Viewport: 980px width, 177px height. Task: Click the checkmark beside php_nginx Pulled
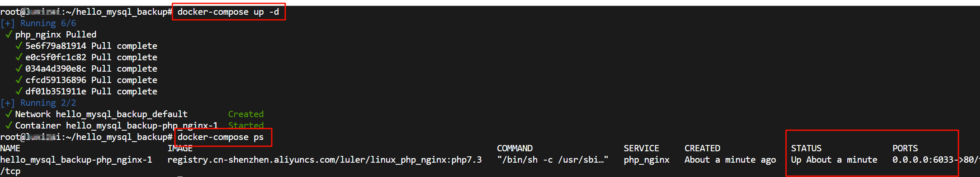pyautogui.click(x=8, y=34)
